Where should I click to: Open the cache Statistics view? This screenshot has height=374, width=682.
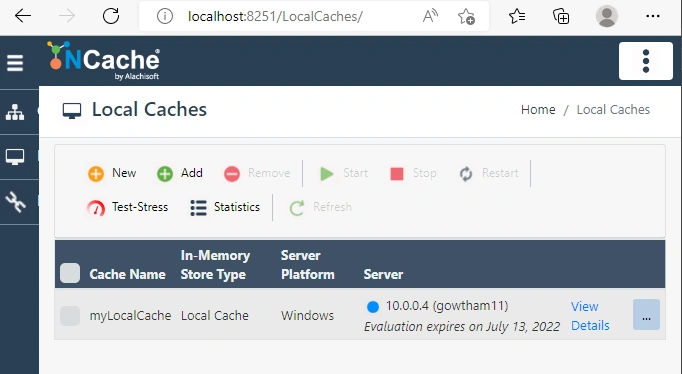[225, 207]
